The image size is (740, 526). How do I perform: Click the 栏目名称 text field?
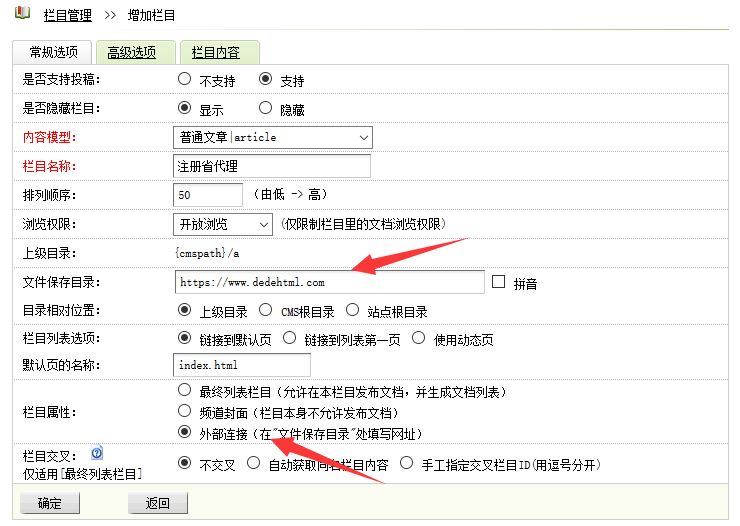[x=271, y=165]
